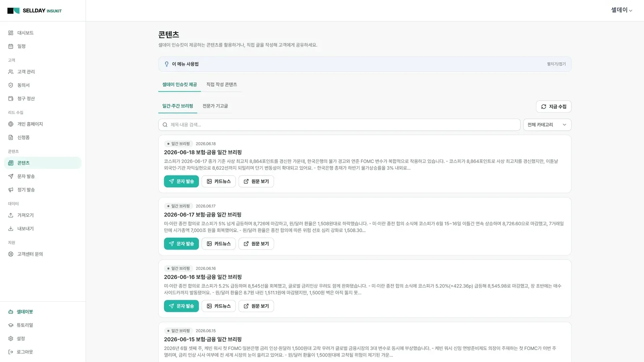This screenshot has height=362, width=644.
Task: Click 문자 발송 button for 2026-06-18 briefing
Action: coord(181,181)
